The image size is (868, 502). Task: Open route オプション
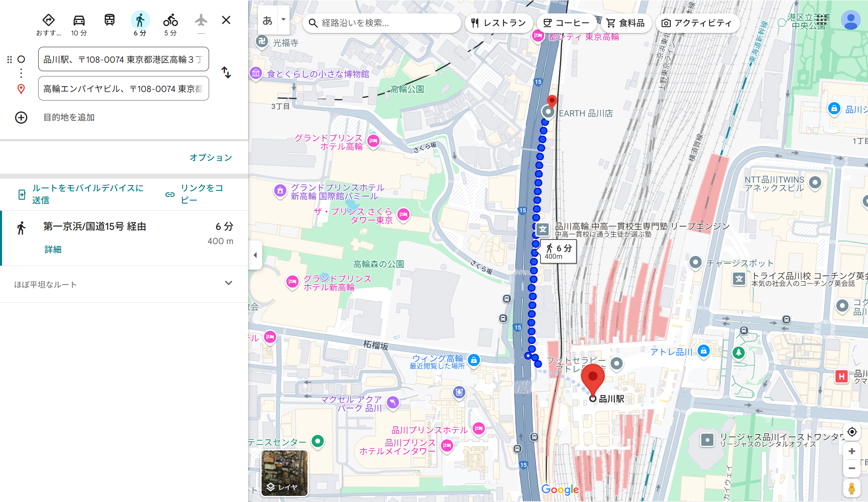pos(211,157)
